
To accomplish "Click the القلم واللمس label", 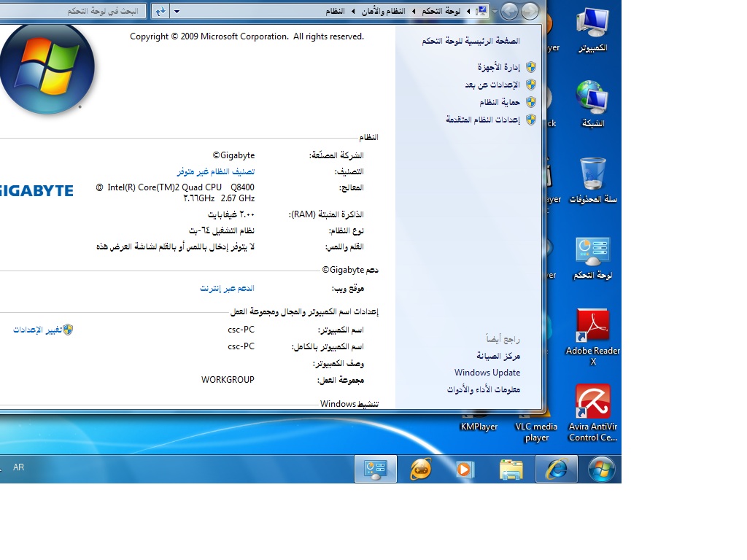I will coord(344,247).
